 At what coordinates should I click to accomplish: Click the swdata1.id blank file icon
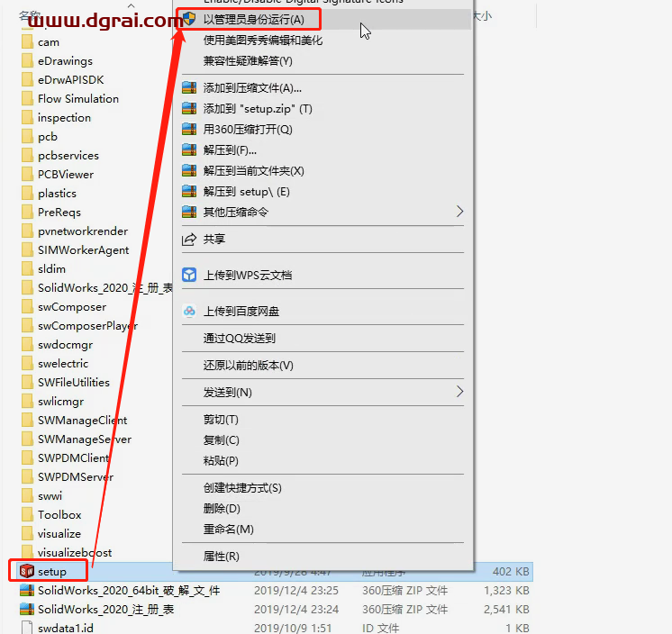[x=27, y=628]
